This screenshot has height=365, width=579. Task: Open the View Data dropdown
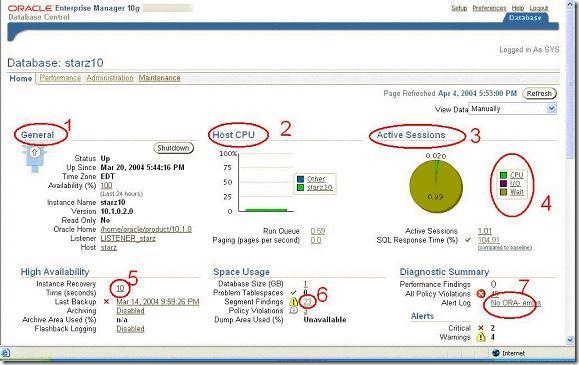[513, 109]
